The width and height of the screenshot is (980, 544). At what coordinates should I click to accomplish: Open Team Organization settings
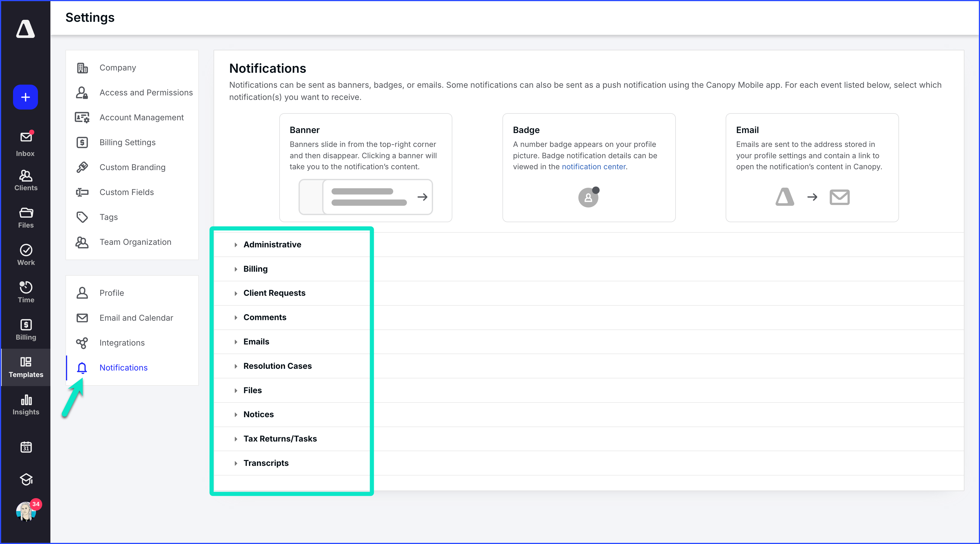pos(135,242)
